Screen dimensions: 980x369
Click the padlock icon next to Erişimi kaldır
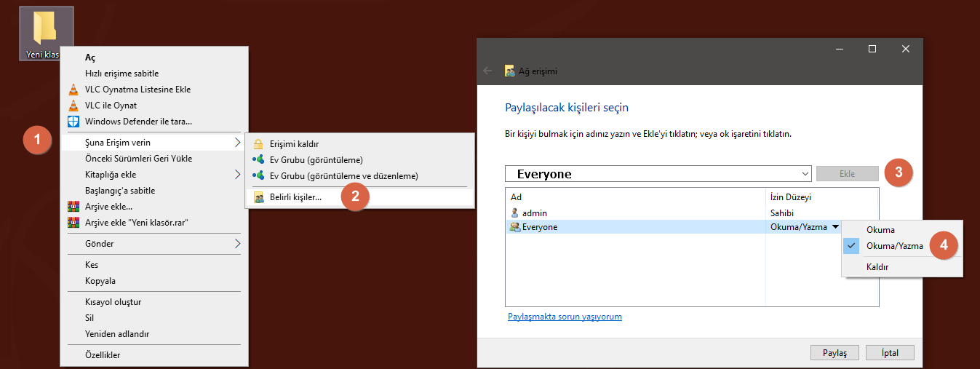pyautogui.click(x=258, y=144)
